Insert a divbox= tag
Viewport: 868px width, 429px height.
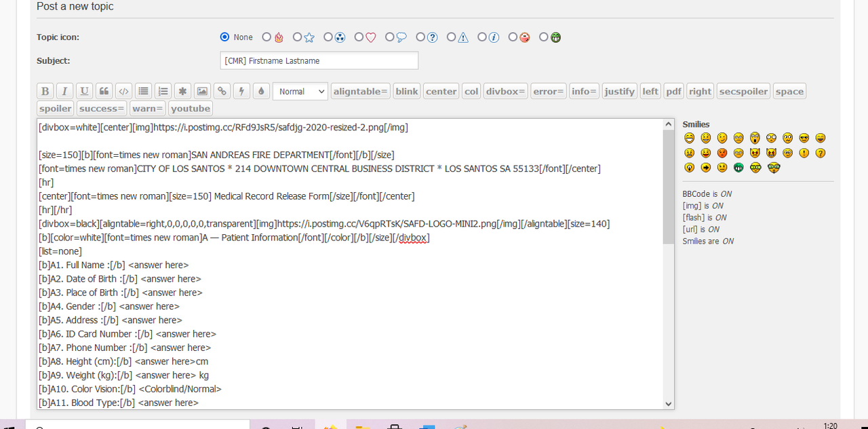(x=506, y=92)
